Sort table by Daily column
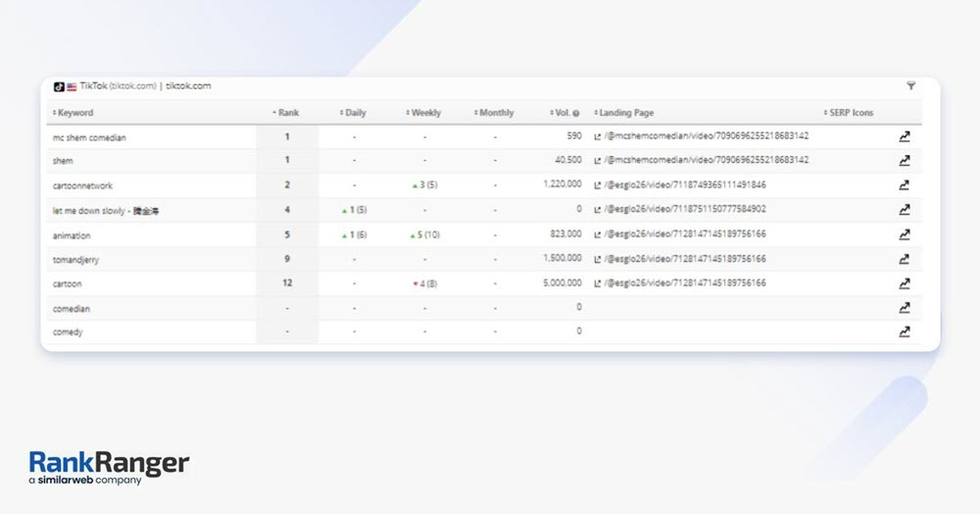This screenshot has height=514, width=980. (x=355, y=113)
